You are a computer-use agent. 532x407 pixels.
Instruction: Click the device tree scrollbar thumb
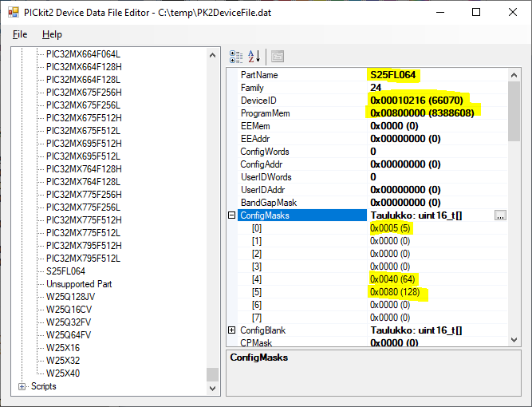click(212, 375)
